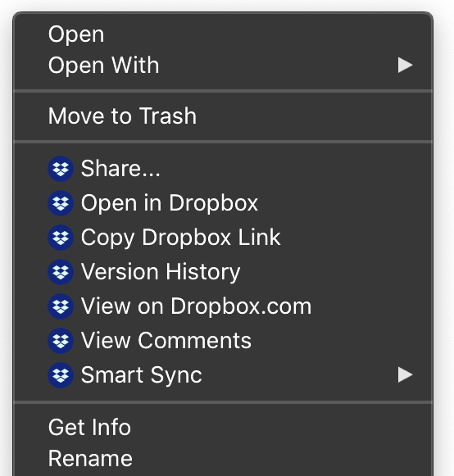Click the Dropbox icon next to Open in Dropbox
The height and width of the screenshot is (476, 454).
(x=61, y=203)
